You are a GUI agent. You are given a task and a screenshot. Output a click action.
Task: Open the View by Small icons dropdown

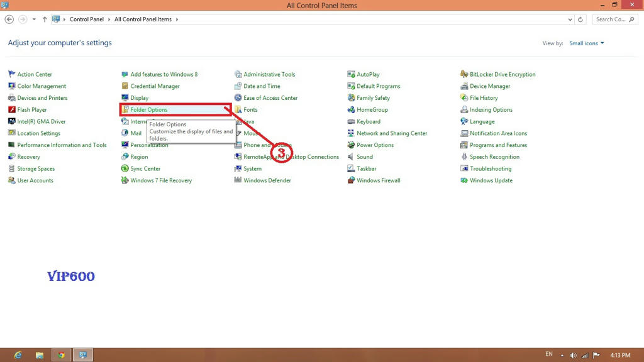pyautogui.click(x=587, y=43)
